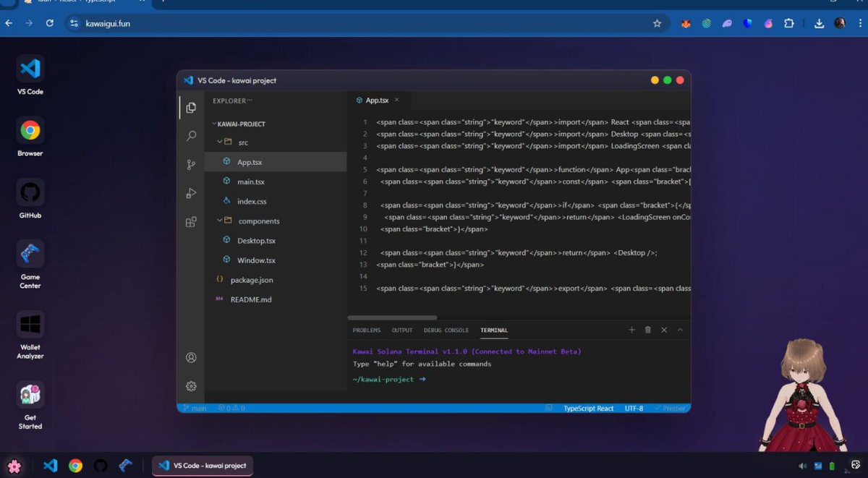Bookmark kawaigui.fun with the star icon
Viewport: 868px width, 478px height.
[x=658, y=23]
